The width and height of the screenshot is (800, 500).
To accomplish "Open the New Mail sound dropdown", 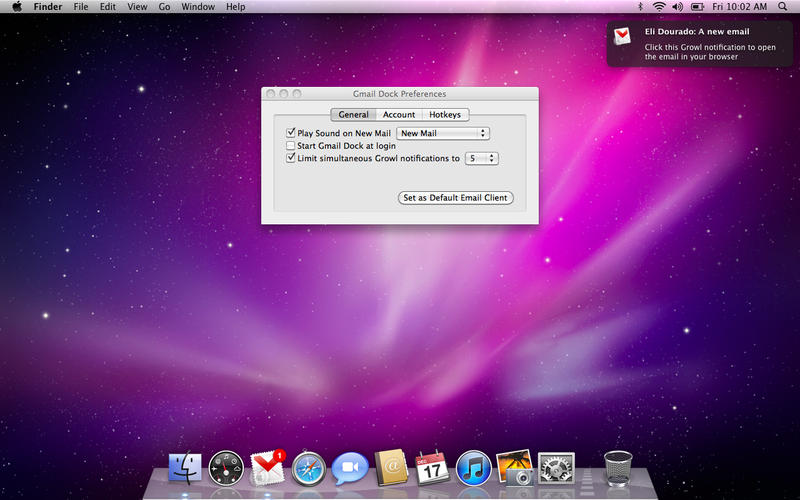I will [442, 133].
